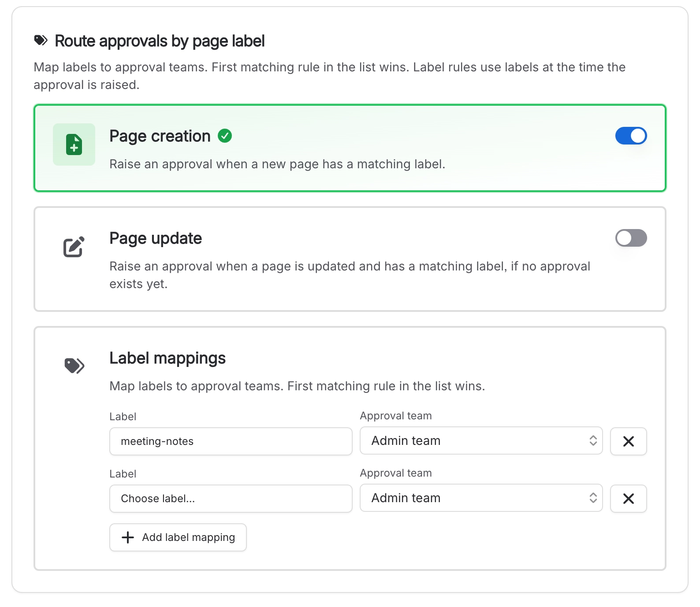This screenshot has height=607, width=700.
Task: Click the meeting-notes label input field
Action: click(231, 441)
